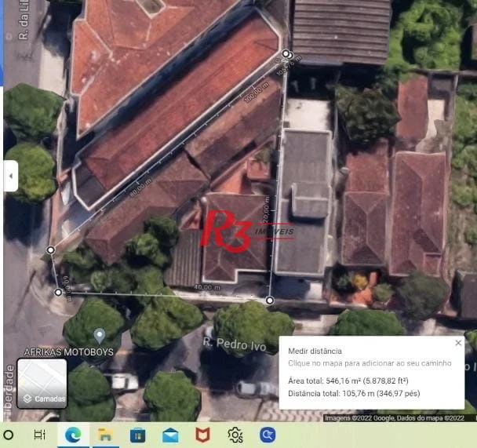This screenshot has width=477, height=448.
Task: Select the measurement point beside the 60,00 m label
Action: click(x=58, y=293)
